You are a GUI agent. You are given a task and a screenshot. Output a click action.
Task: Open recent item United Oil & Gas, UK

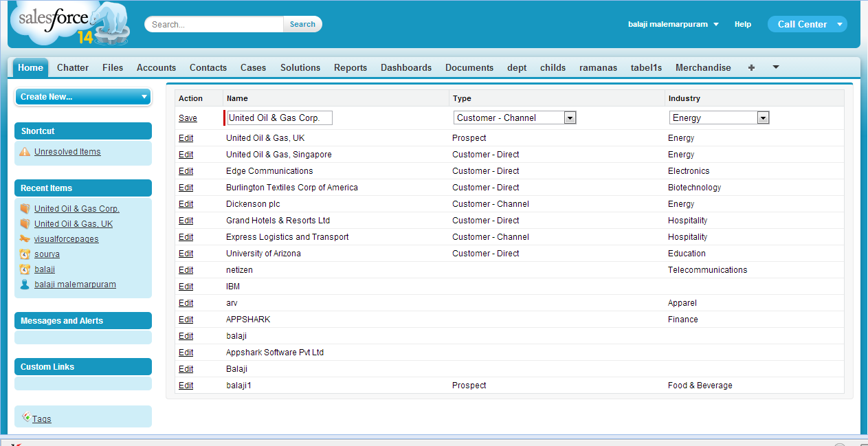click(x=74, y=224)
